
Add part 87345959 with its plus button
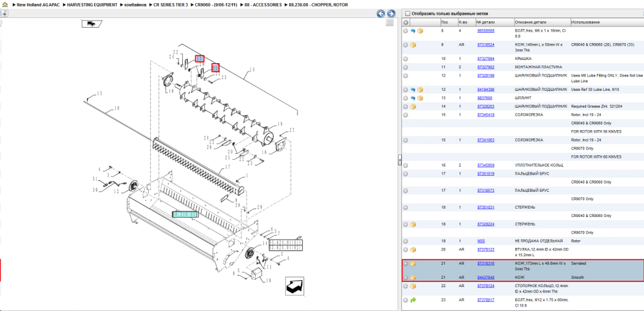click(x=406, y=165)
